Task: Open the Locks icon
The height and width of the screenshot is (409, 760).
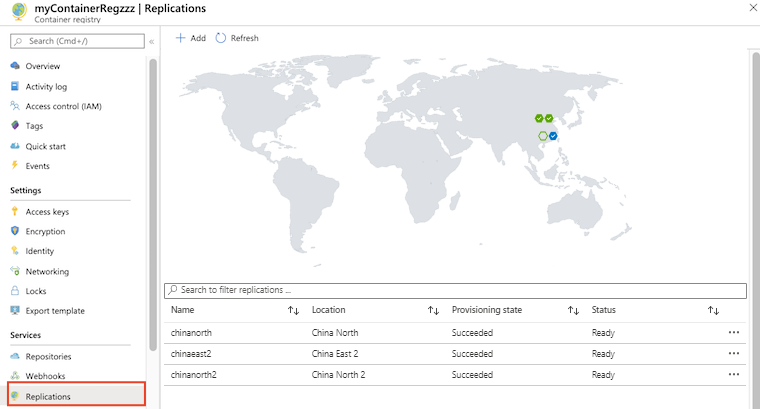Action: tap(15, 291)
